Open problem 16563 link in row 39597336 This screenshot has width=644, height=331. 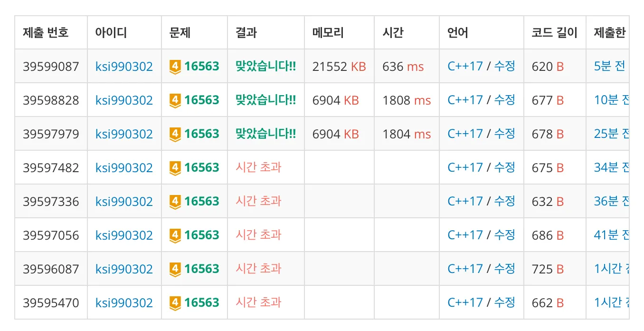202,202
